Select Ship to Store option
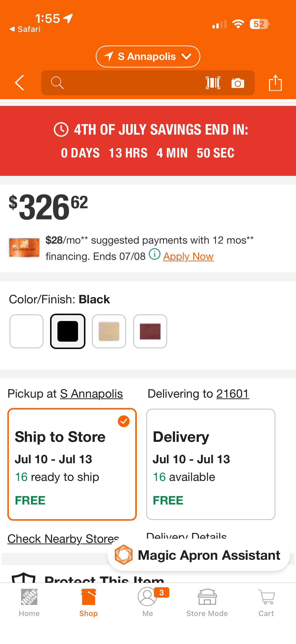 point(72,464)
